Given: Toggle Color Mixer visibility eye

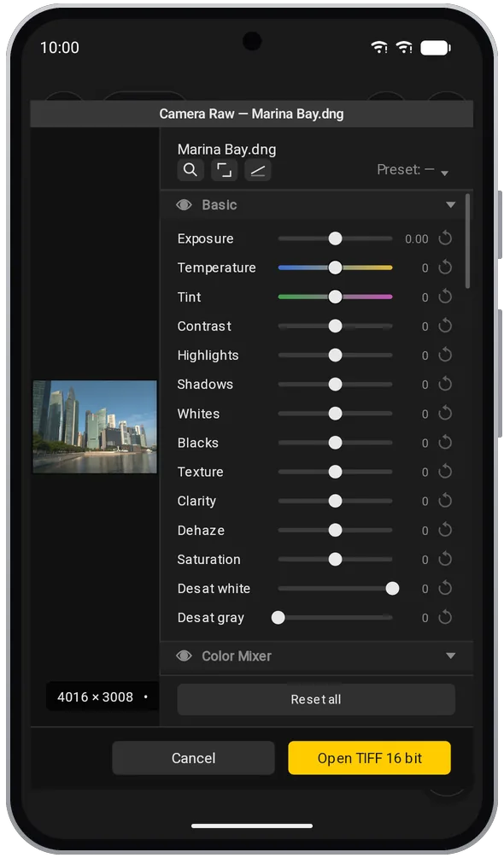Looking at the screenshot, I should 184,655.
